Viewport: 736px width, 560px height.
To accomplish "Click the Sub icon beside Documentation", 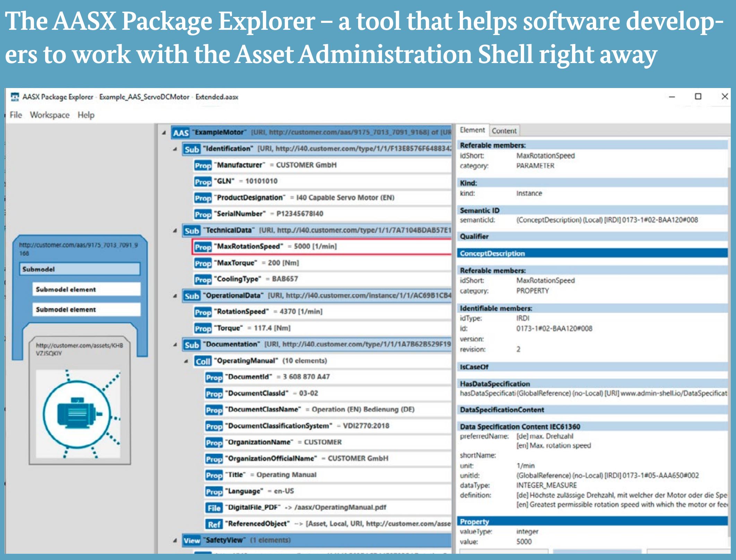I will pyautogui.click(x=192, y=345).
